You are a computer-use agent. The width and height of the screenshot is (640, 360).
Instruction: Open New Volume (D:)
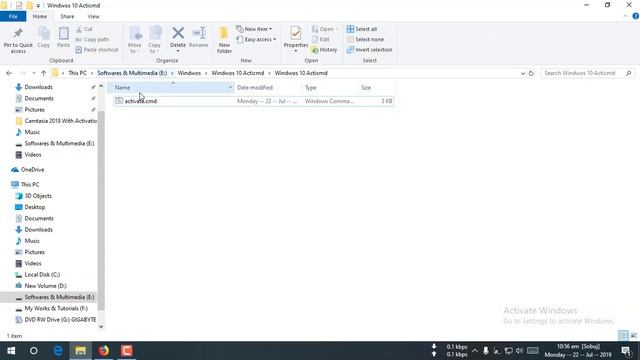(45, 286)
